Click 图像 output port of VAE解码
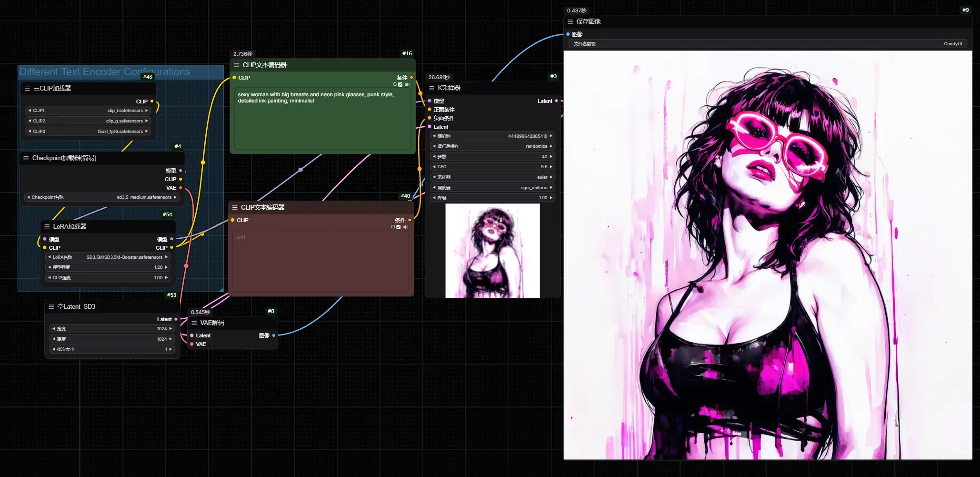 point(274,335)
